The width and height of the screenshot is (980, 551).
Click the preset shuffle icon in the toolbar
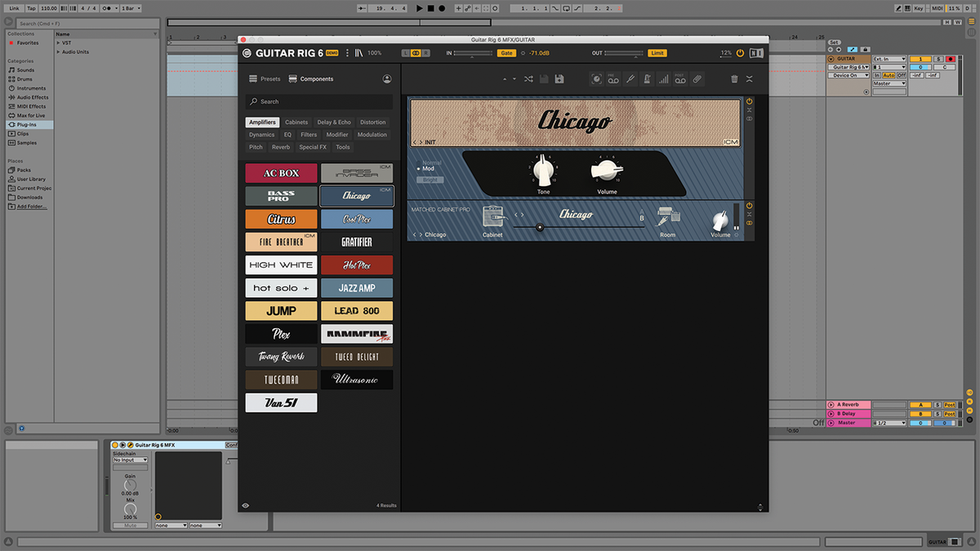click(x=528, y=78)
